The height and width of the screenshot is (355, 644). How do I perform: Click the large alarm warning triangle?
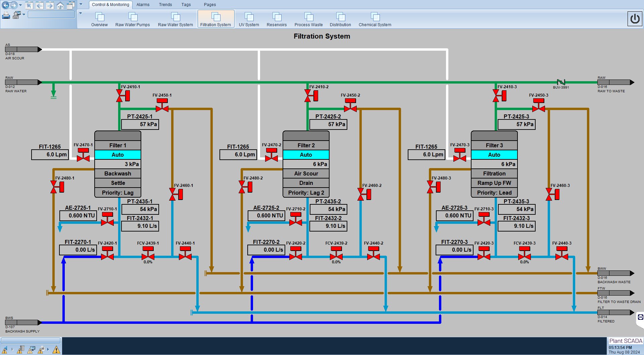click(x=56, y=350)
